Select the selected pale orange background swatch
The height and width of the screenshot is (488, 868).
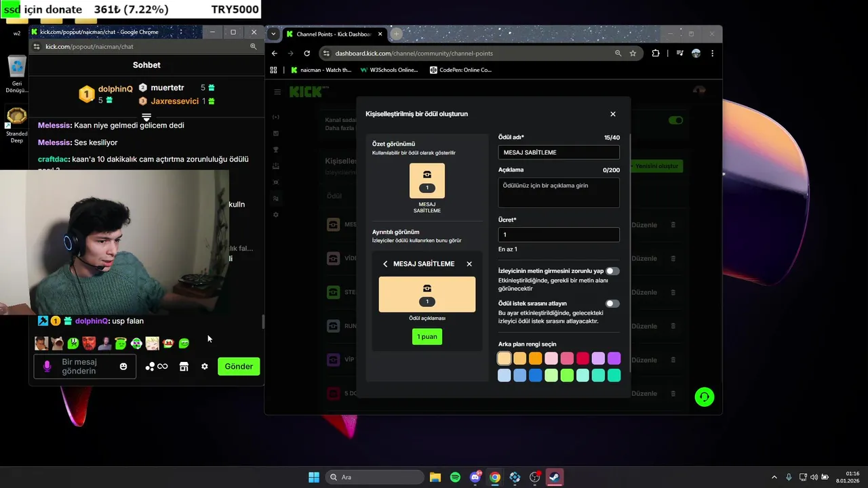click(x=504, y=359)
